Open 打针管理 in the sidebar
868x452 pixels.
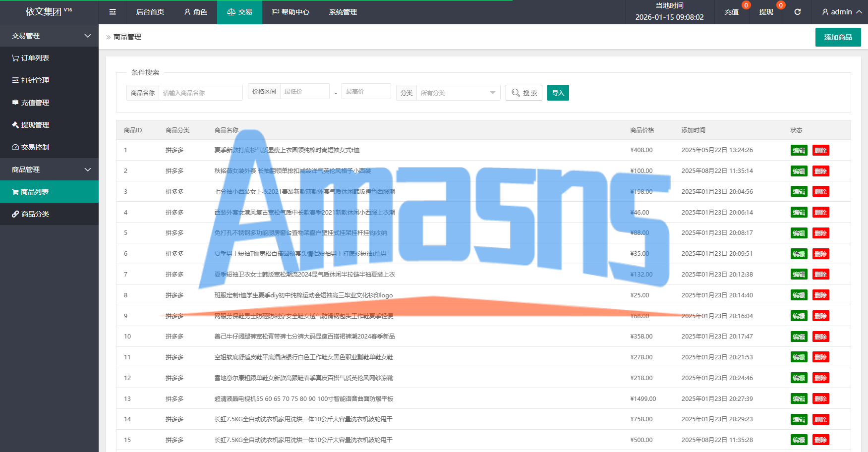point(49,80)
